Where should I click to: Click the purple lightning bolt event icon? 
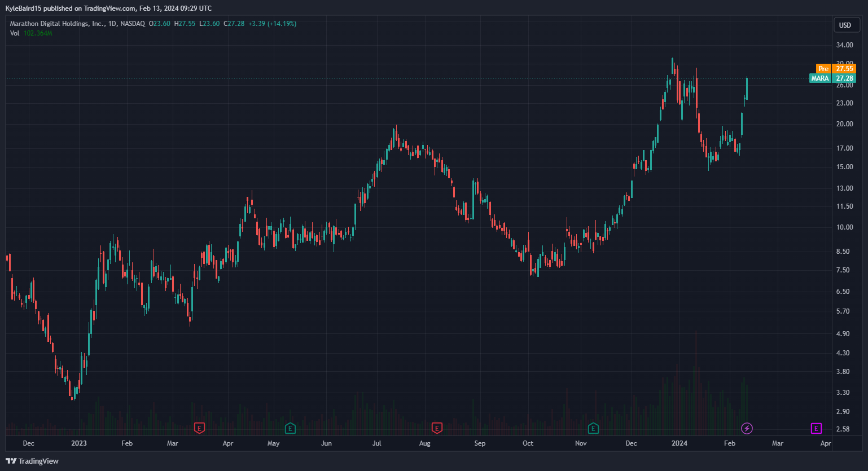pyautogui.click(x=747, y=428)
